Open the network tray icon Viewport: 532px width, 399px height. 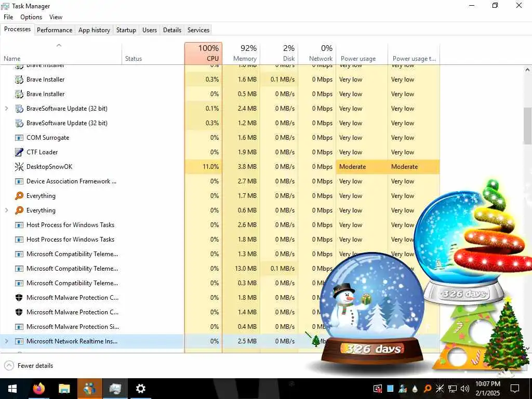[x=453, y=389]
